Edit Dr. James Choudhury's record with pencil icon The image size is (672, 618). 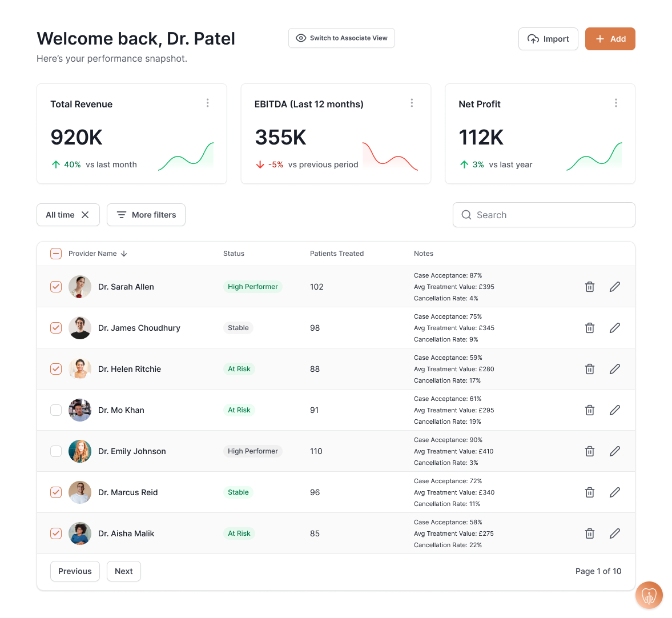click(x=614, y=328)
